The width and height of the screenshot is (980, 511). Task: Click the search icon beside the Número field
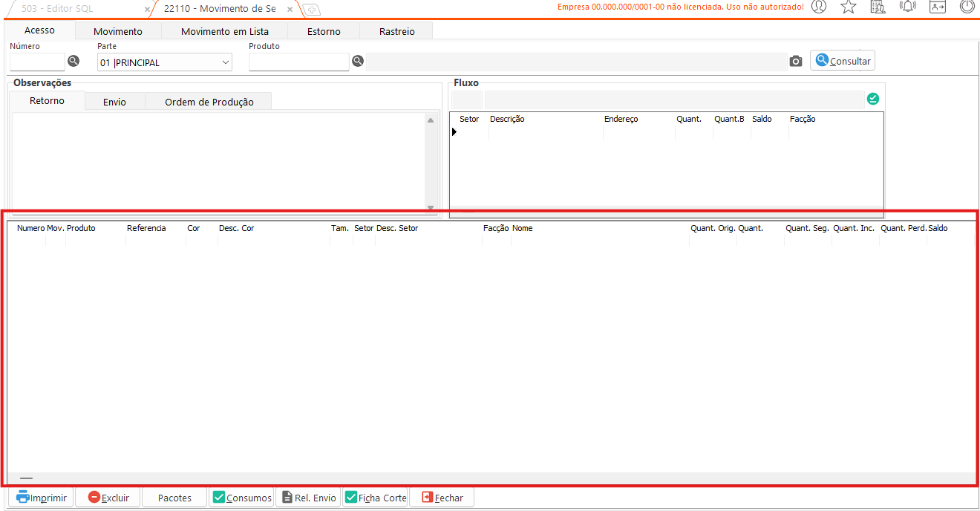[73, 62]
